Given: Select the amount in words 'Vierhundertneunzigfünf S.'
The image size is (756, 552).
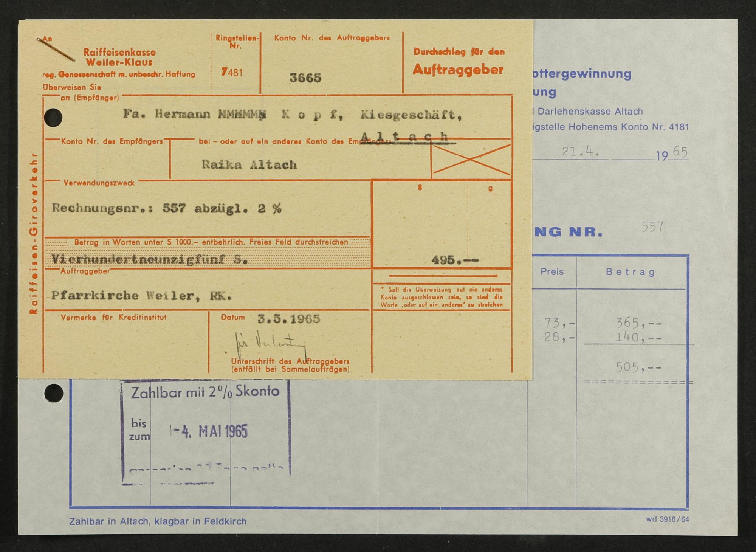Looking at the screenshot, I should 150,260.
